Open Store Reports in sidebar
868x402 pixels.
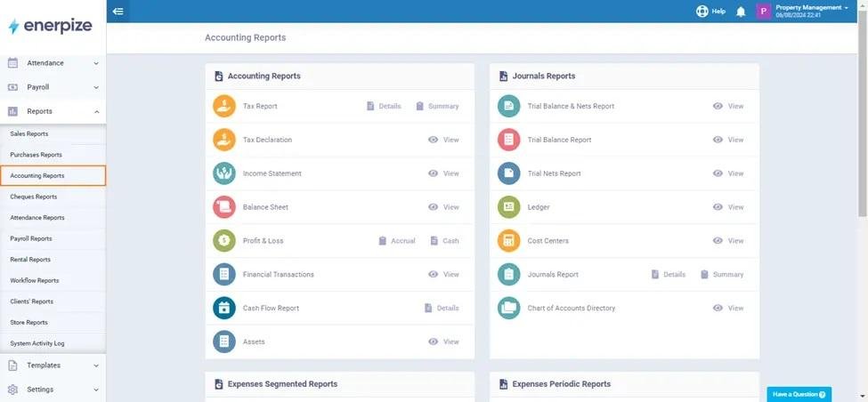[28, 322]
